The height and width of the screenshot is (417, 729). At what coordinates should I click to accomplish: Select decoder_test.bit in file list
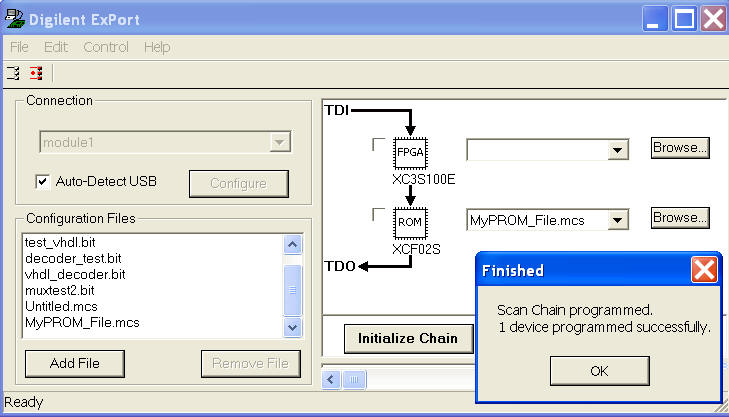(x=73, y=258)
